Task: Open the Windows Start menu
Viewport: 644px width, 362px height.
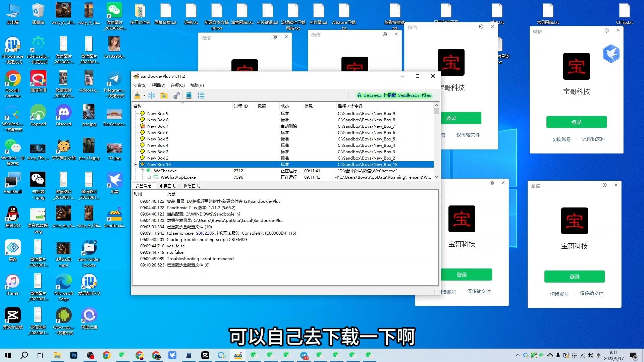Action: pyautogui.click(x=8, y=355)
